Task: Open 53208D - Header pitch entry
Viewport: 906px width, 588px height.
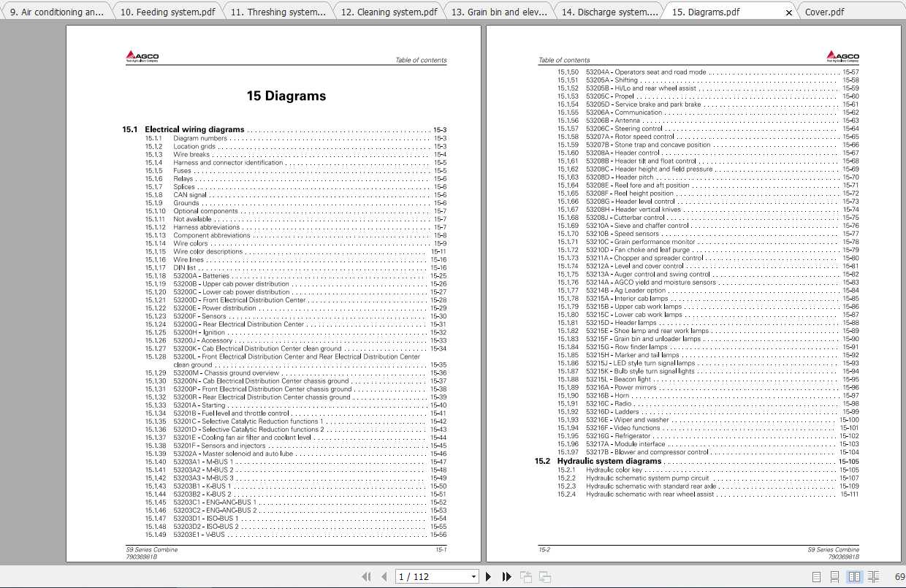Action: pyautogui.click(x=620, y=177)
